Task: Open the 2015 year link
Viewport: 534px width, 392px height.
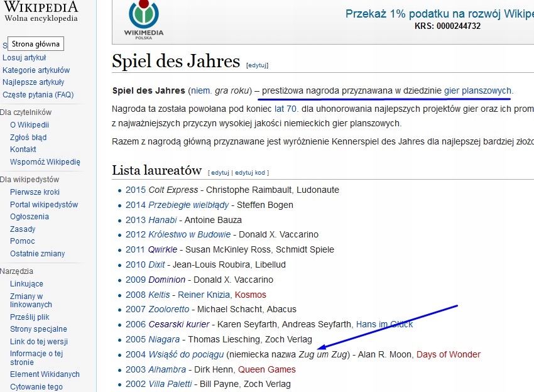Action: (x=136, y=190)
